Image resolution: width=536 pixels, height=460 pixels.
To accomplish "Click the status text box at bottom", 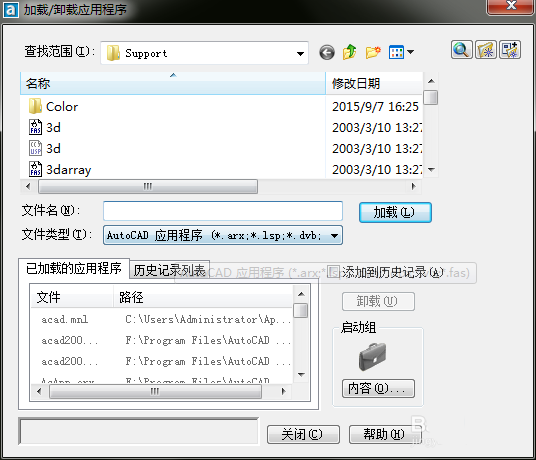I will click(139, 432).
